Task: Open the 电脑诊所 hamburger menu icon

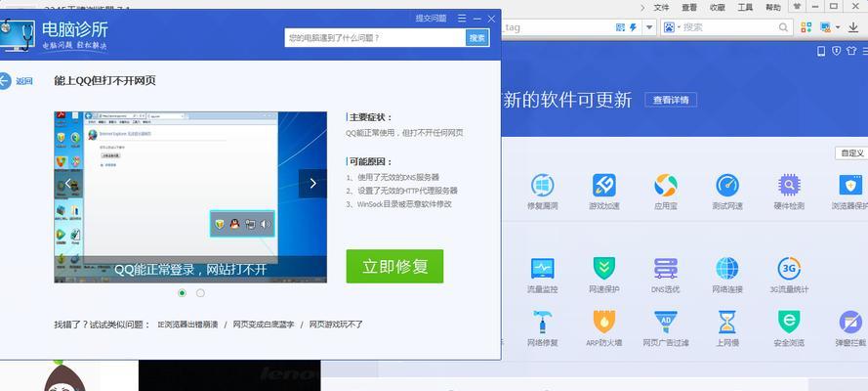Action: [x=462, y=19]
